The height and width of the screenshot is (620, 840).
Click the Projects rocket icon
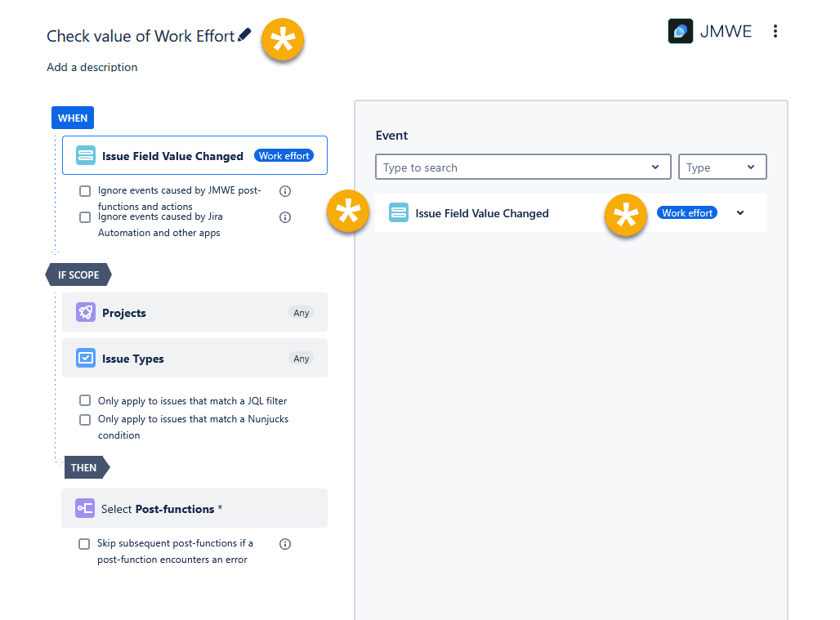point(85,313)
